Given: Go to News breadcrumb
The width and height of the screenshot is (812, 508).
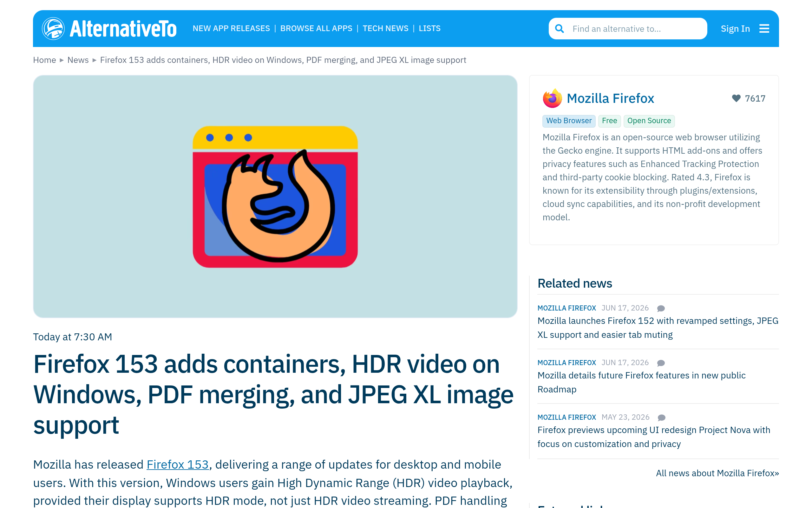Looking at the screenshot, I should point(78,60).
